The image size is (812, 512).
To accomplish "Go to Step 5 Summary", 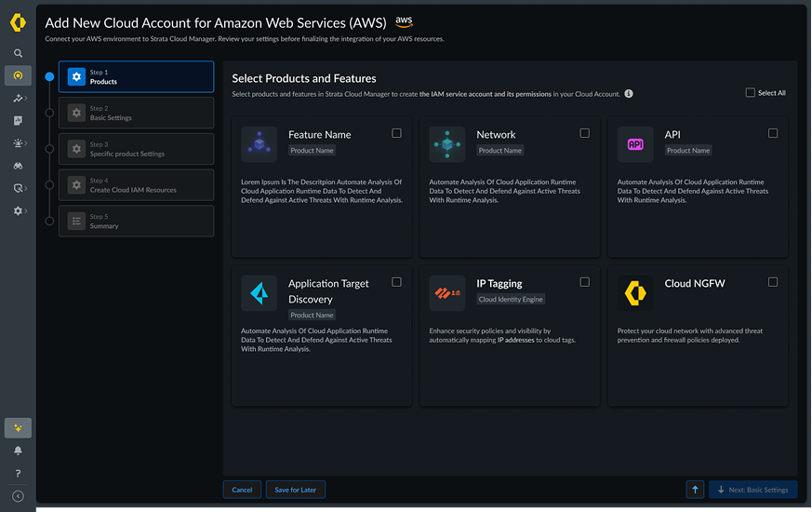I will point(136,222).
